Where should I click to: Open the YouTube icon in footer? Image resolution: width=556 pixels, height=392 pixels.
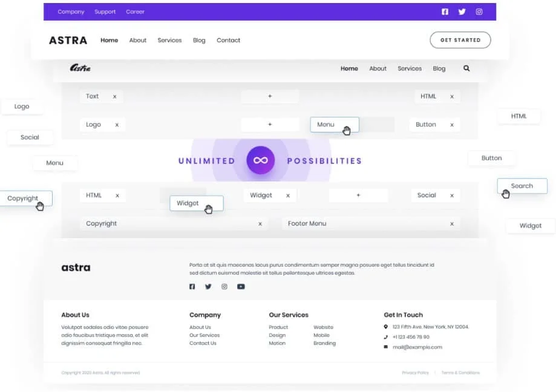click(241, 287)
